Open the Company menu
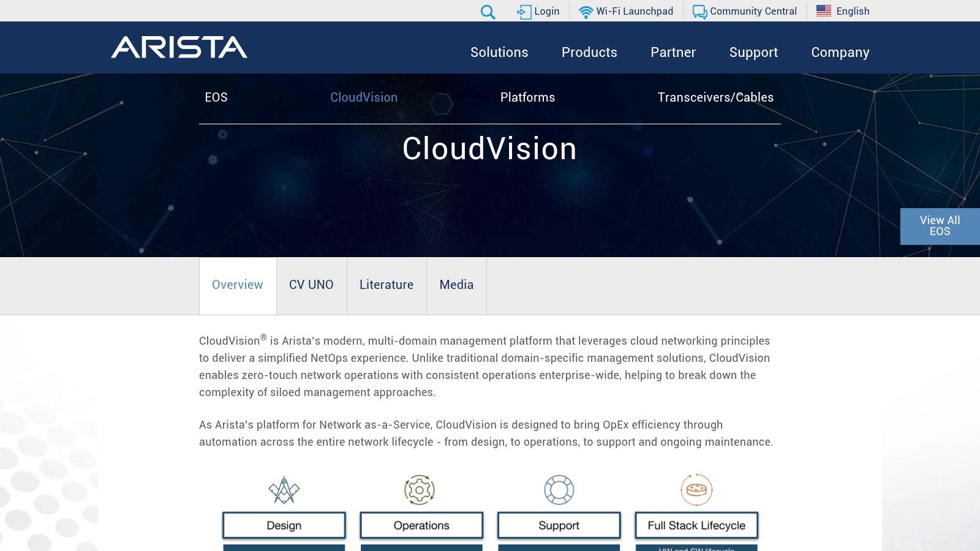Viewport: 980px width, 551px height. click(840, 53)
